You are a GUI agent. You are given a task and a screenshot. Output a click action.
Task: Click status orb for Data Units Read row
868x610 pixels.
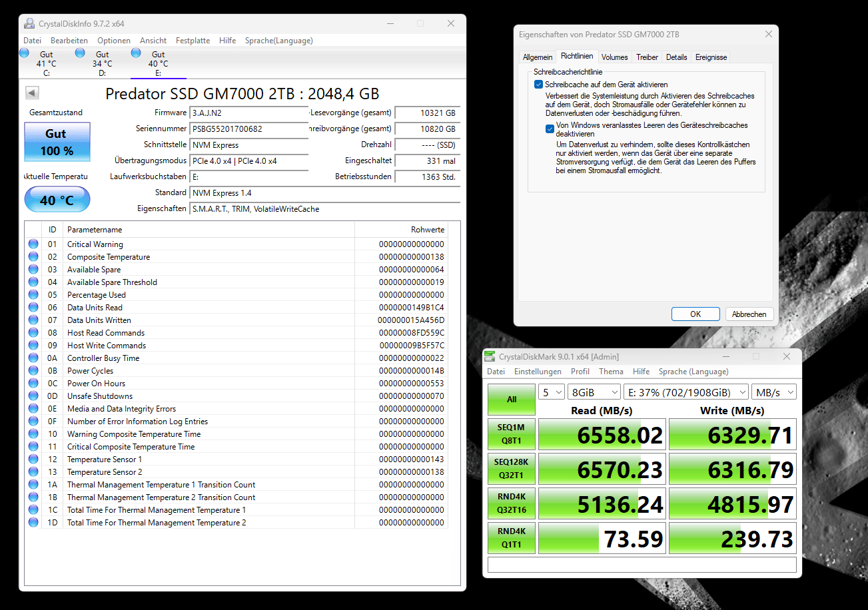click(33, 308)
